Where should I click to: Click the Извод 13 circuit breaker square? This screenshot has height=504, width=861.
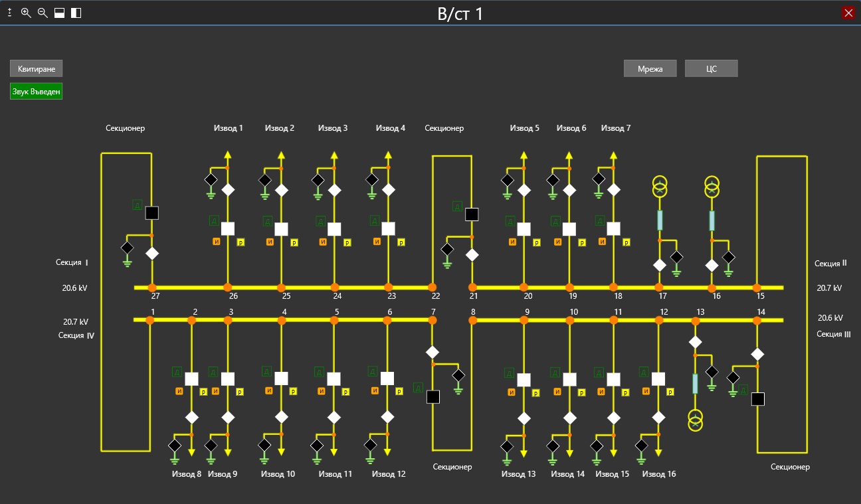524,380
